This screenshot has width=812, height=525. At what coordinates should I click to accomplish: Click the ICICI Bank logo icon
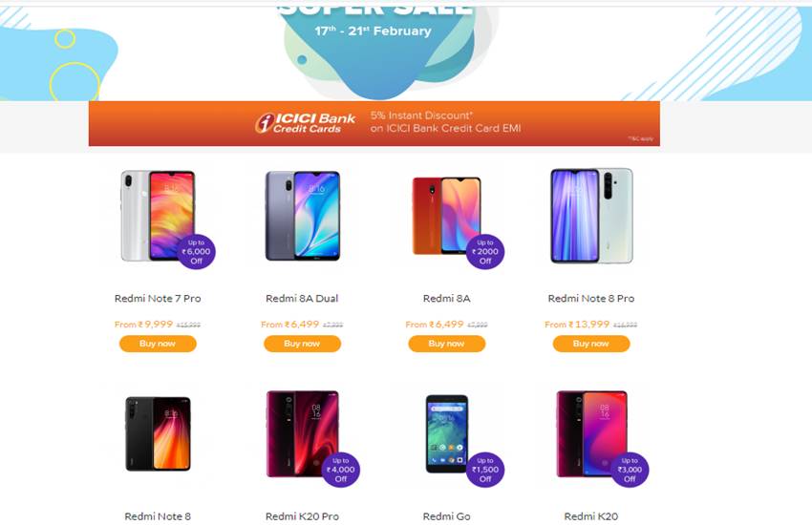click(x=265, y=123)
